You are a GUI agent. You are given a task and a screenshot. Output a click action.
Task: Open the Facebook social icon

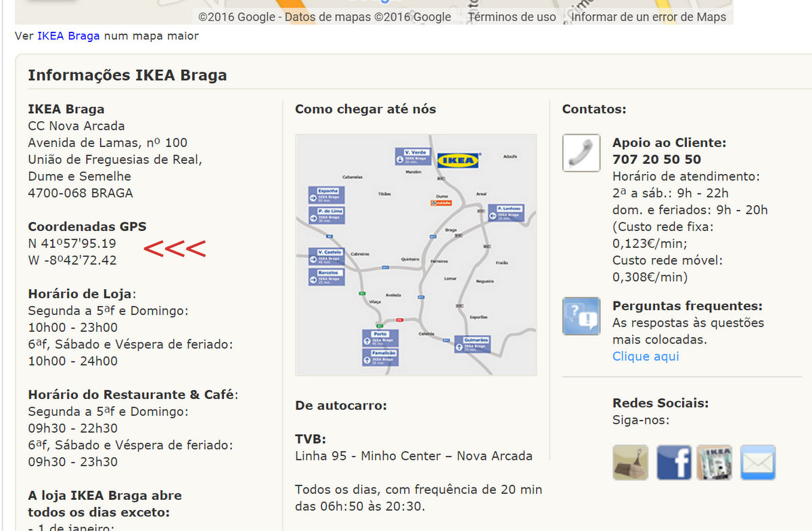(x=674, y=463)
